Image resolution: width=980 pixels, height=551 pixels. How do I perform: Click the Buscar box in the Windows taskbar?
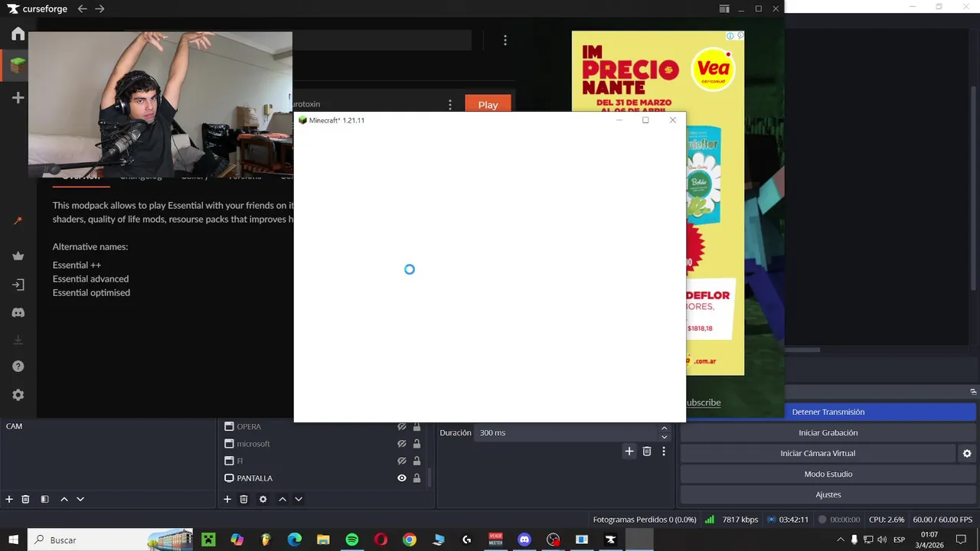coord(109,540)
